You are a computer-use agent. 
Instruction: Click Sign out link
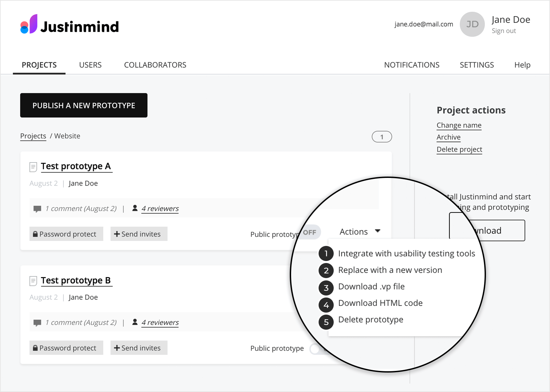point(504,31)
